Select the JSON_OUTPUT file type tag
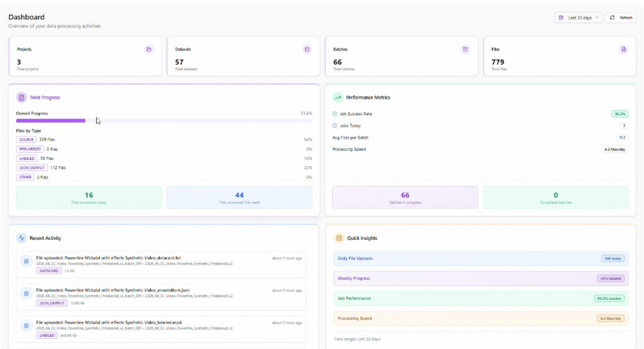Viewport: 644px width, 349px height. 32,168
